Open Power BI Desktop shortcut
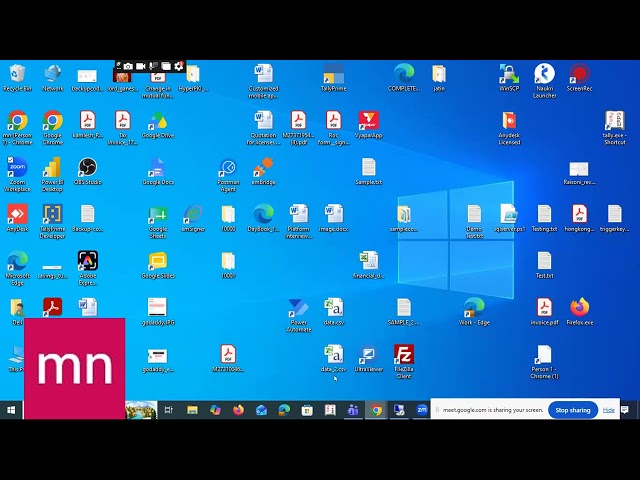This screenshot has width=640, height=480. pos(53,174)
